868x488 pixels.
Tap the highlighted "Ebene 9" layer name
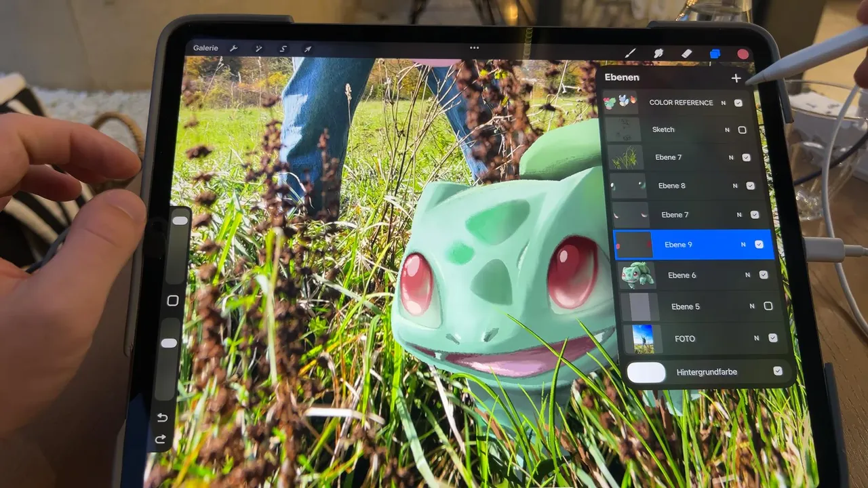678,245
